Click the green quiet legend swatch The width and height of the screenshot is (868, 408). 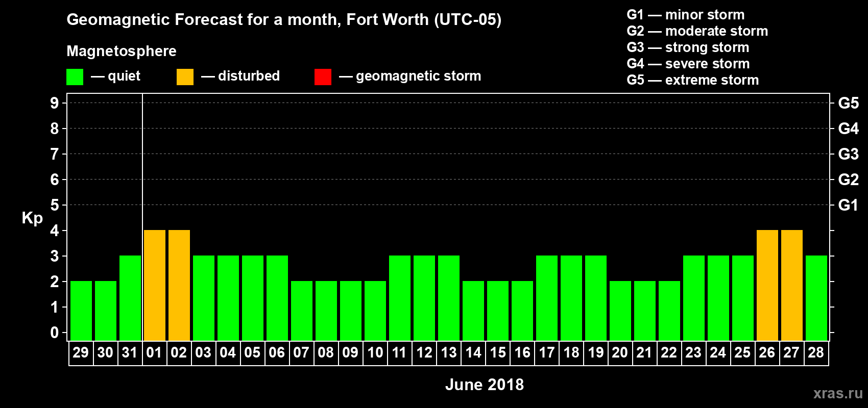(x=75, y=77)
